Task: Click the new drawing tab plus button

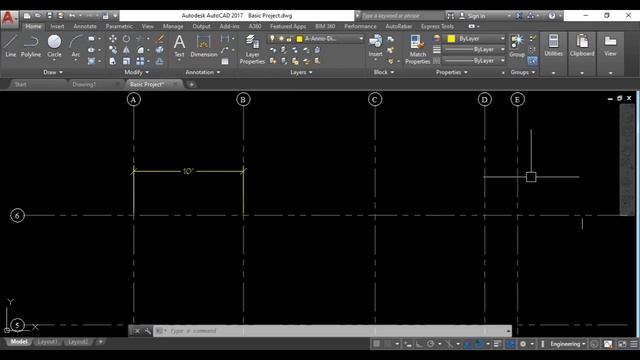Action: [191, 84]
